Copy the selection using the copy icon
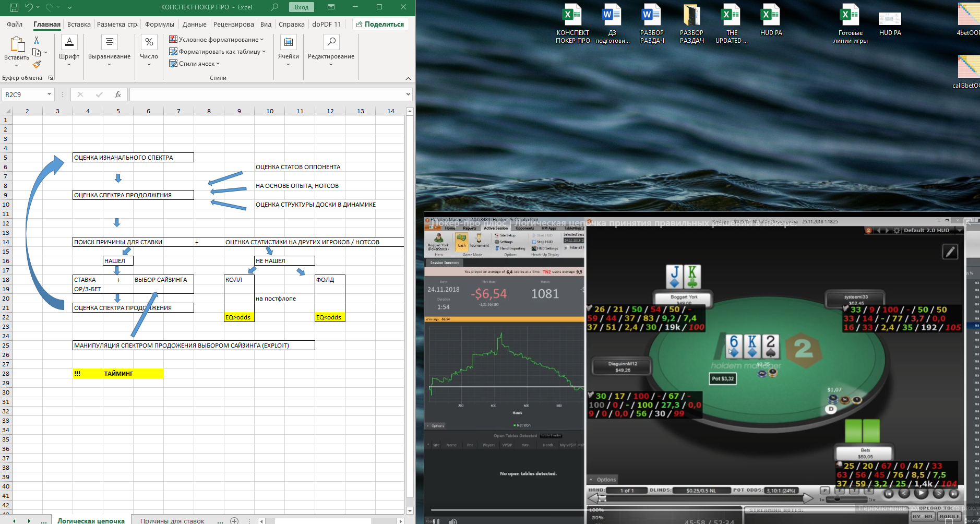 [x=37, y=52]
